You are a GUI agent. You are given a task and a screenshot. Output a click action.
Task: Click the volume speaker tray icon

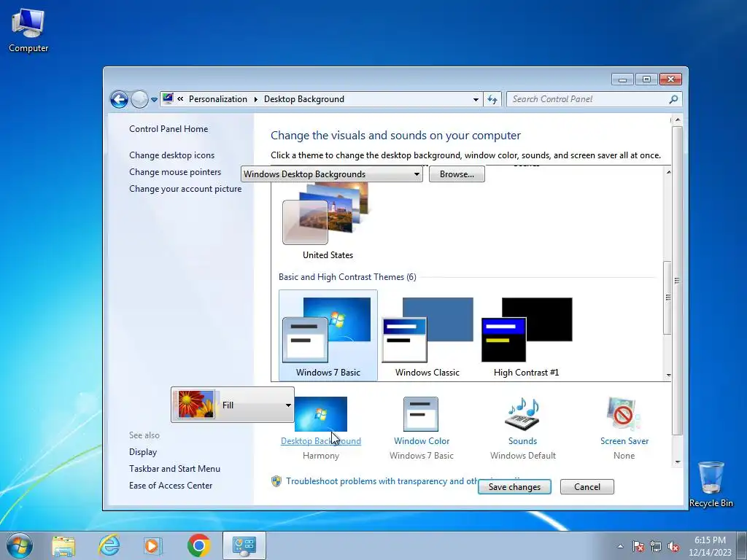click(x=673, y=546)
